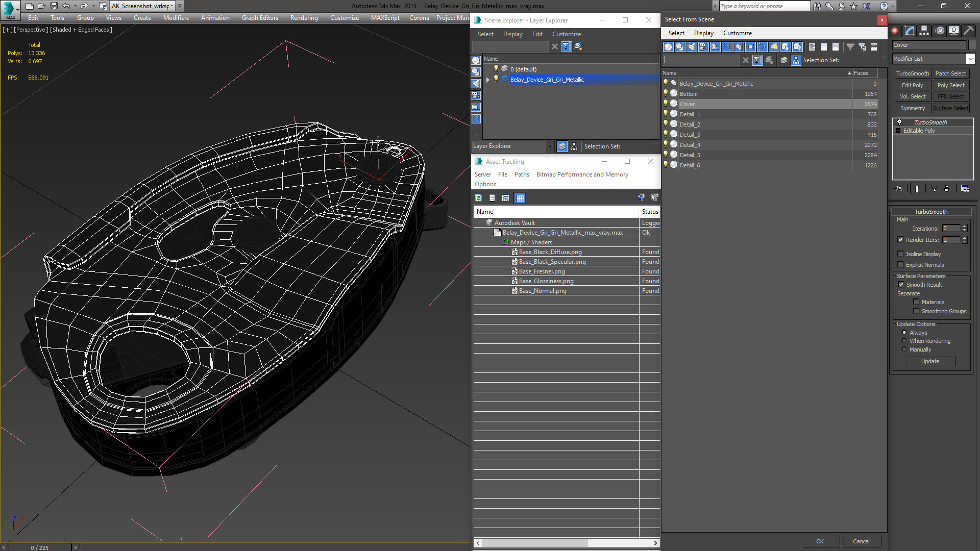
Task: Open Display menu in Select From Scene
Action: 703,33
